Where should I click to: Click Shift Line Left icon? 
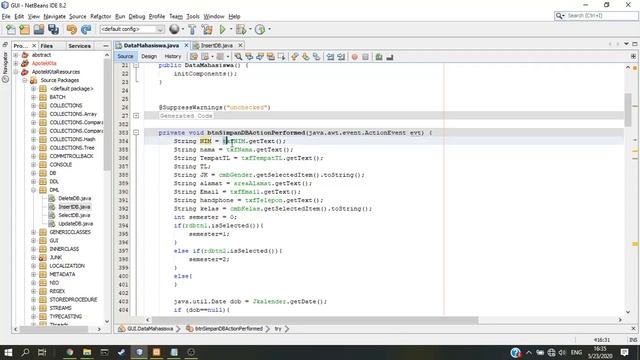tap(330, 57)
